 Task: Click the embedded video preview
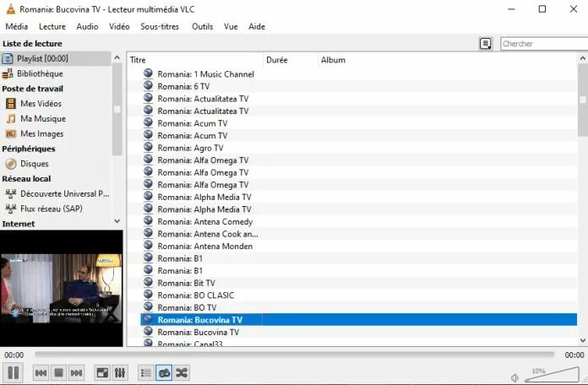click(62, 289)
